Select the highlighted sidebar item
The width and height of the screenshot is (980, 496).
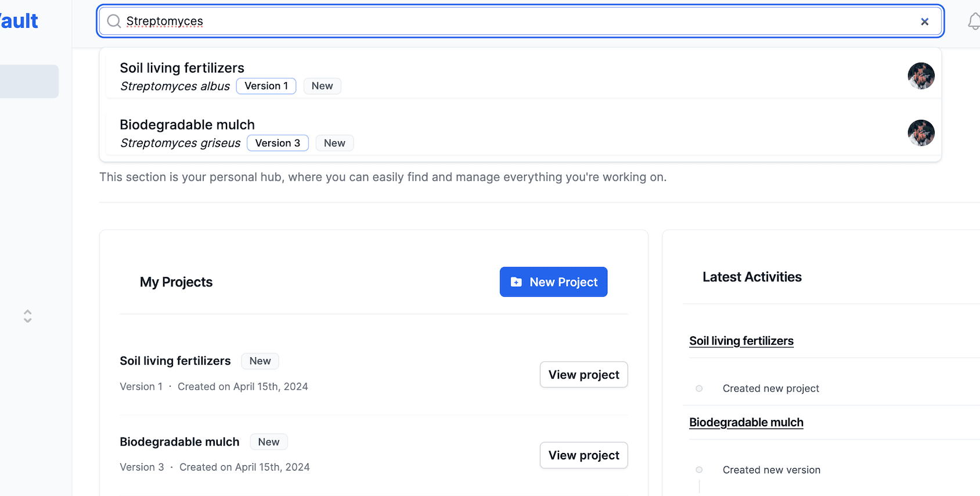29,81
